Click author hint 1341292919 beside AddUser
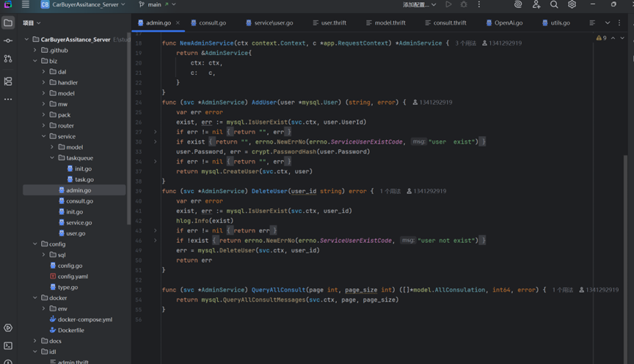This screenshot has height=364, width=634. [432, 102]
